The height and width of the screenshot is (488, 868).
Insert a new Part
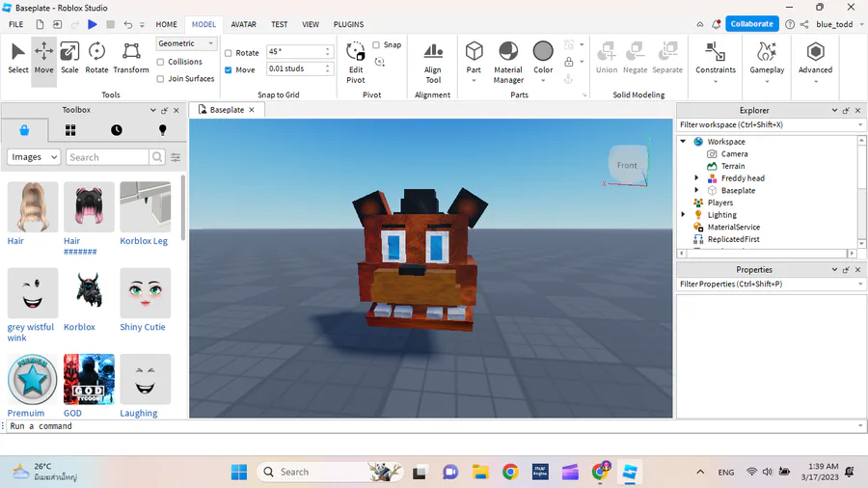point(474,57)
